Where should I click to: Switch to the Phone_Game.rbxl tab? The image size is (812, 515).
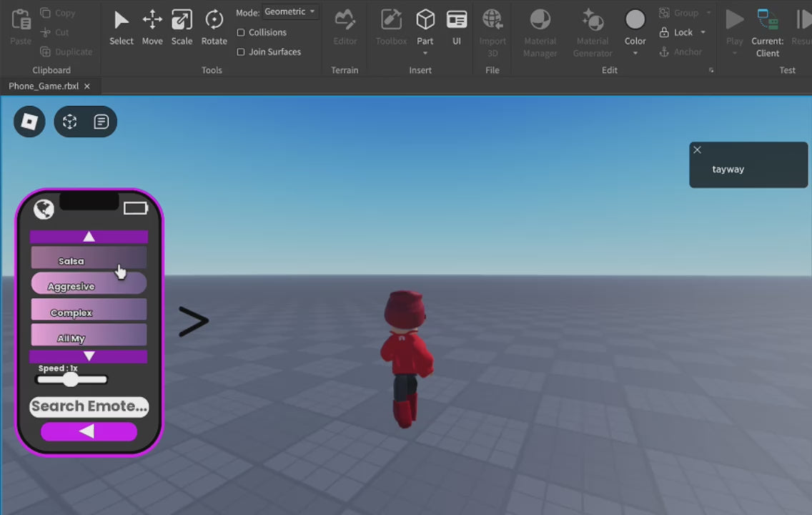click(44, 87)
